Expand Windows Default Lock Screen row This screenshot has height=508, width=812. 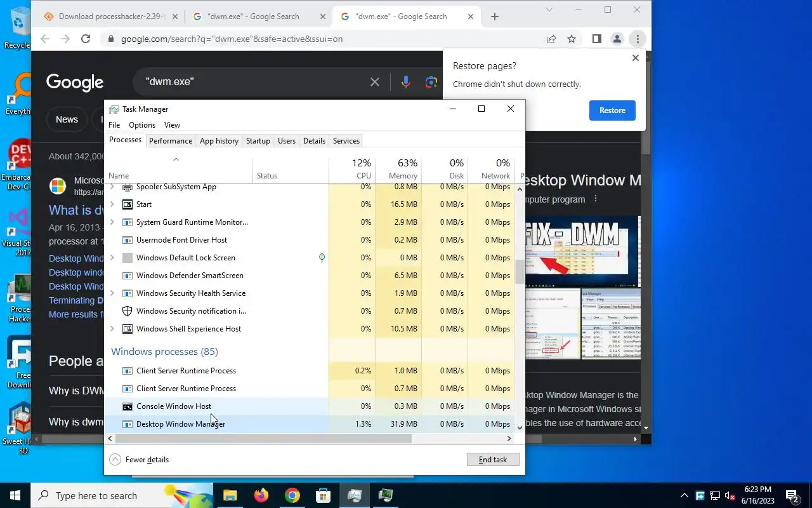[x=112, y=258]
